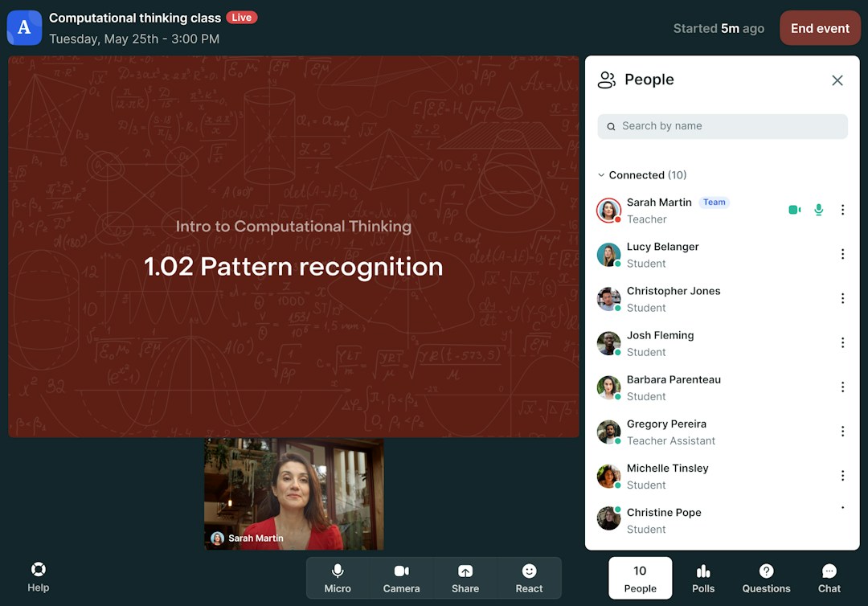868x606 pixels.
Task: Open Michelle Tinsley's more options menu
Action: click(x=842, y=475)
